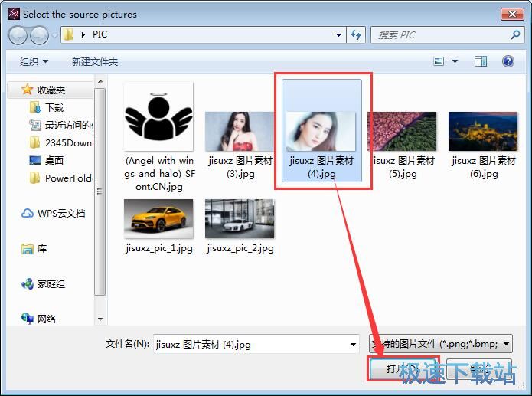Select the Angel_with_wings_and_halo image thumbnail

coord(159,113)
